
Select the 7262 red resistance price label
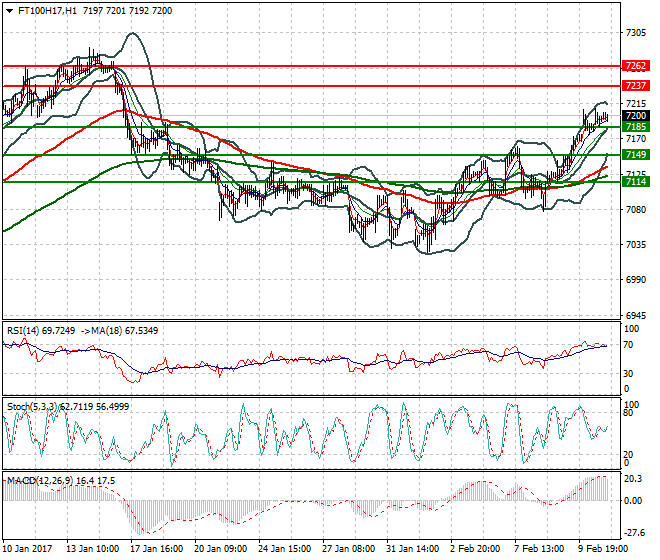pyautogui.click(x=636, y=66)
